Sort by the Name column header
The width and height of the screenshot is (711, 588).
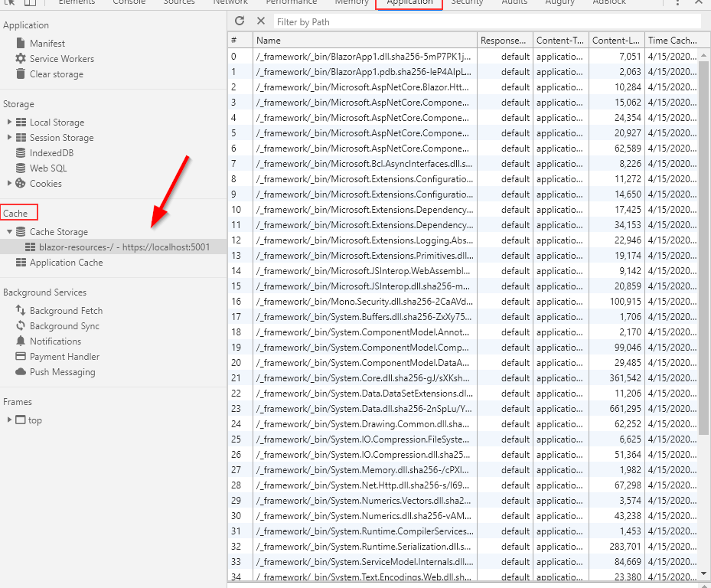364,41
